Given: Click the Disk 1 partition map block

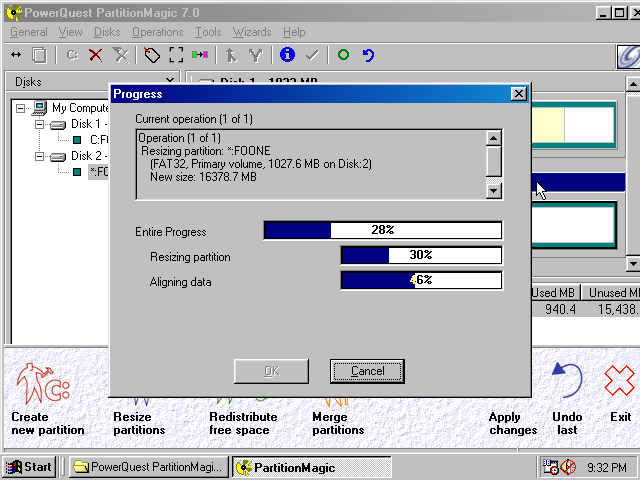Looking at the screenshot, I should tap(573, 125).
